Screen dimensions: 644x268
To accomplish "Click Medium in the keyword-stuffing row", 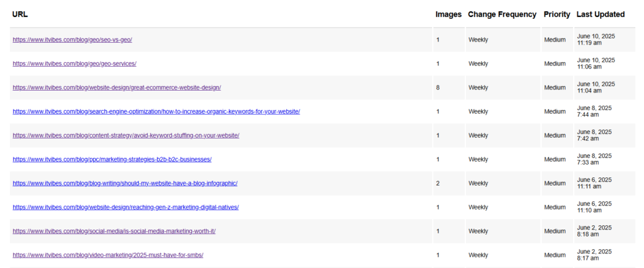I will click(555, 135).
